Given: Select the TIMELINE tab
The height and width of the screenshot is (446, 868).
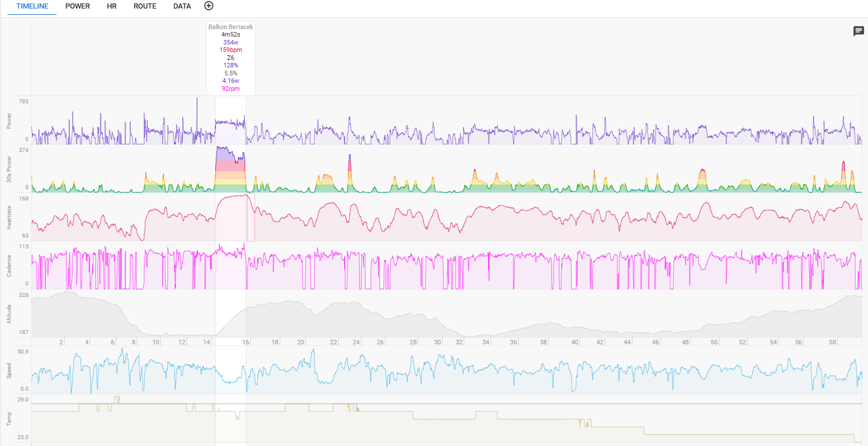Looking at the screenshot, I should pyautogui.click(x=32, y=6).
